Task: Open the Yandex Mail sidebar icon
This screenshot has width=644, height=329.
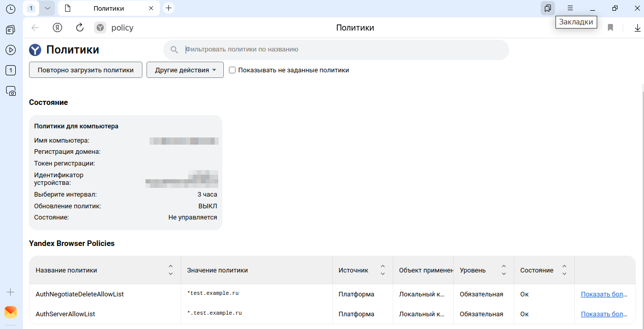Action: click(11, 312)
